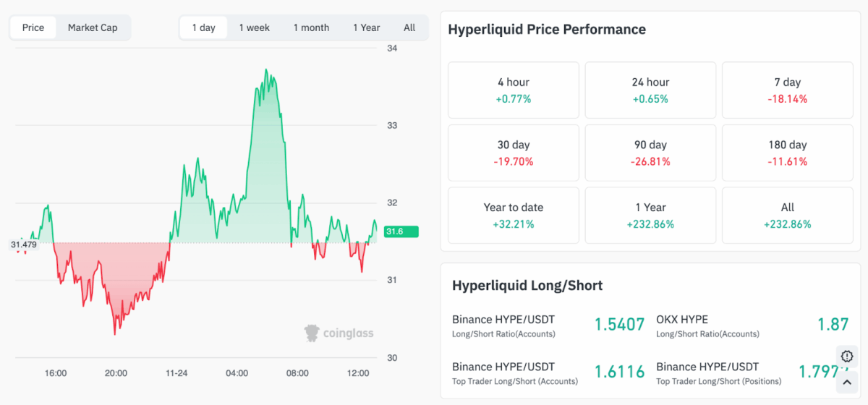
Task: Select the 1 day time range
Action: [x=204, y=27]
